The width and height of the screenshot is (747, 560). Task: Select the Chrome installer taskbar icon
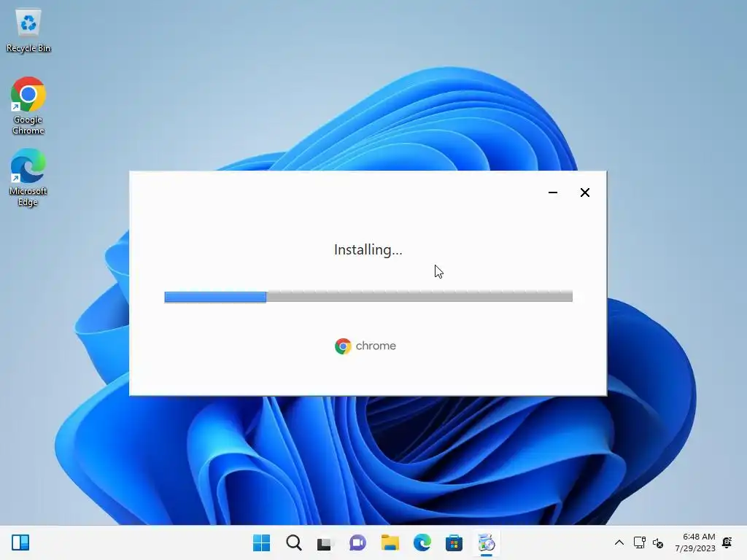pyautogui.click(x=487, y=542)
